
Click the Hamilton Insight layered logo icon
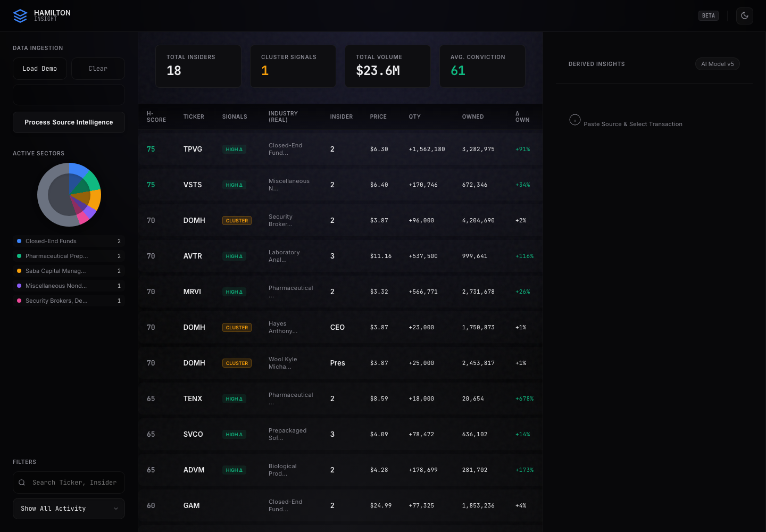coord(20,16)
